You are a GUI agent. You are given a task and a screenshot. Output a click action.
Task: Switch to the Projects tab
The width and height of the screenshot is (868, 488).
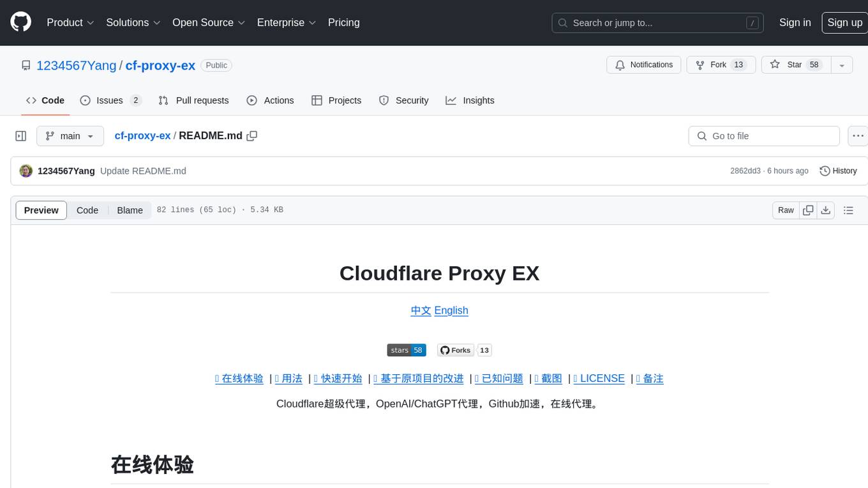tap(336, 100)
